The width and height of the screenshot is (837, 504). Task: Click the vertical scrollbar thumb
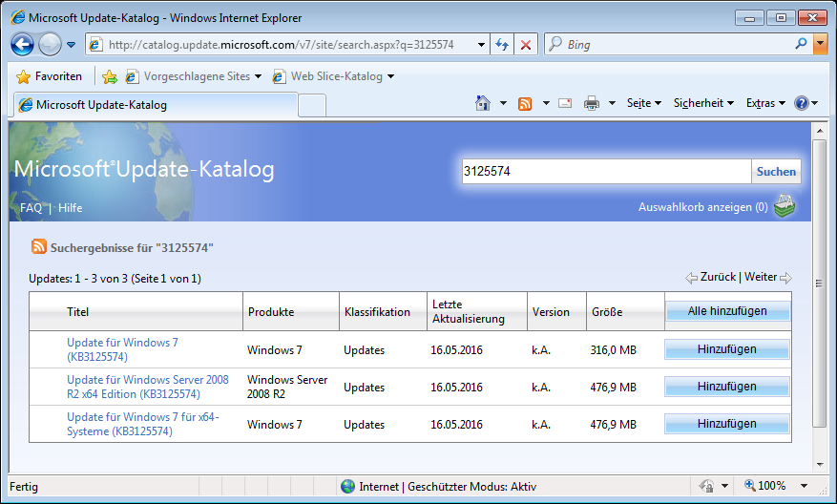click(820, 283)
